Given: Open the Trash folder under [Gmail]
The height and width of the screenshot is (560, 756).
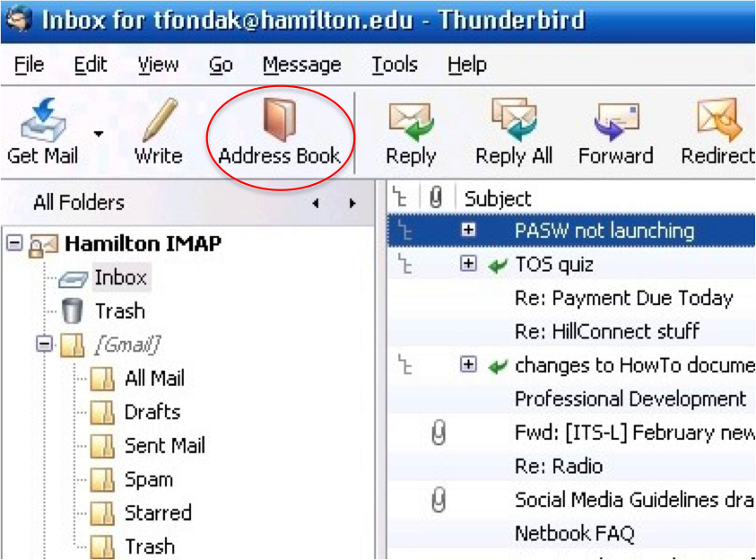Looking at the screenshot, I should coord(150,547).
